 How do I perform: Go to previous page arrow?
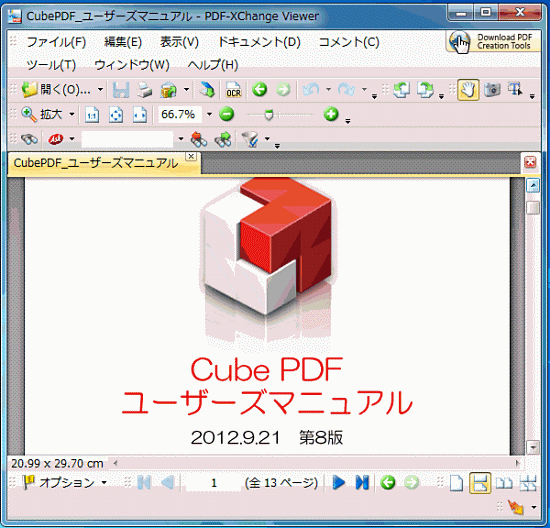(167, 483)
